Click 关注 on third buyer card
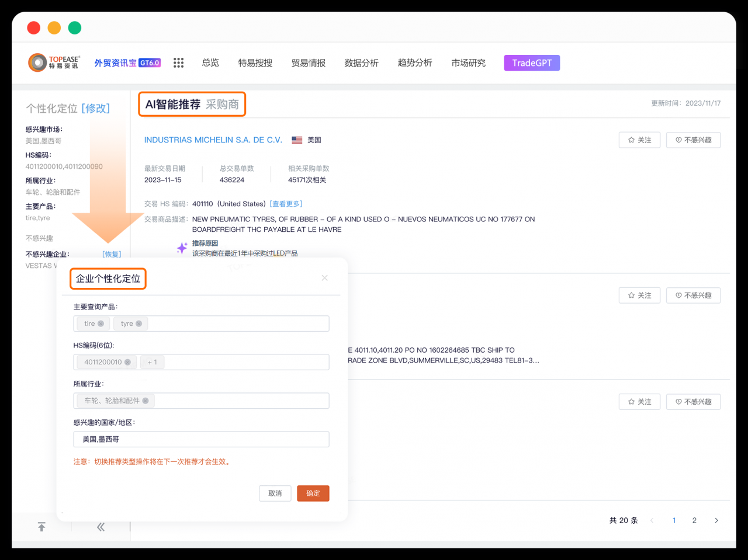Screen dimensions: 748x560 pos(639,402)
